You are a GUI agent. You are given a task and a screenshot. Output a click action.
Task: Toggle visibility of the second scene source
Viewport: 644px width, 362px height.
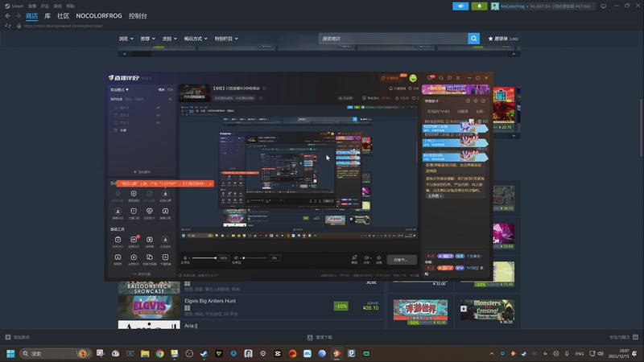(x=158, y=115)
